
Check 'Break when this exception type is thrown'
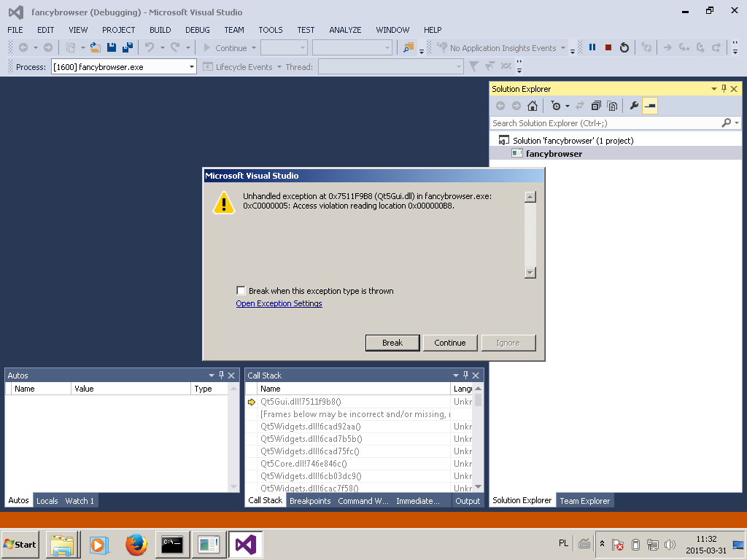tap(241, 290)
